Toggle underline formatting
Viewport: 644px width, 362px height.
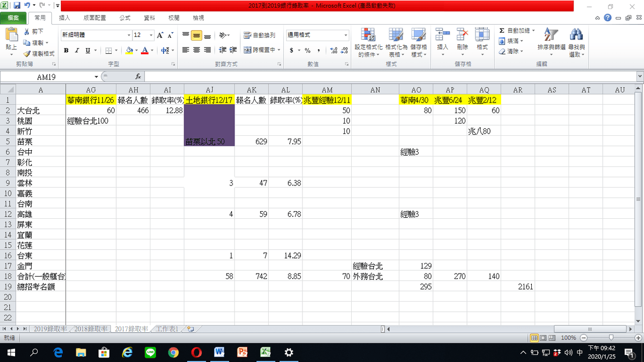coord(88,50)
